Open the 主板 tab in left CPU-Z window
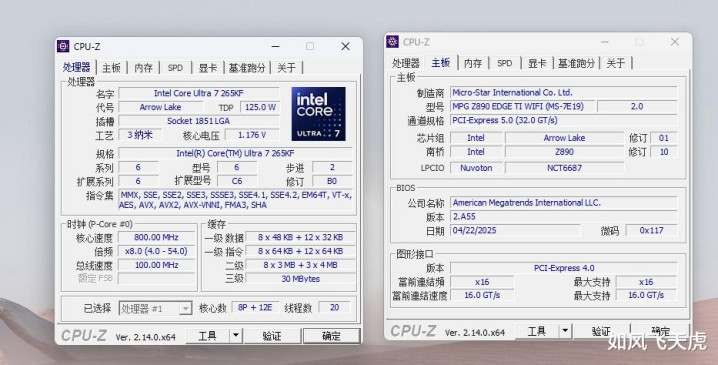This screenshot has height=365, width=718. (x=111, y=68)
